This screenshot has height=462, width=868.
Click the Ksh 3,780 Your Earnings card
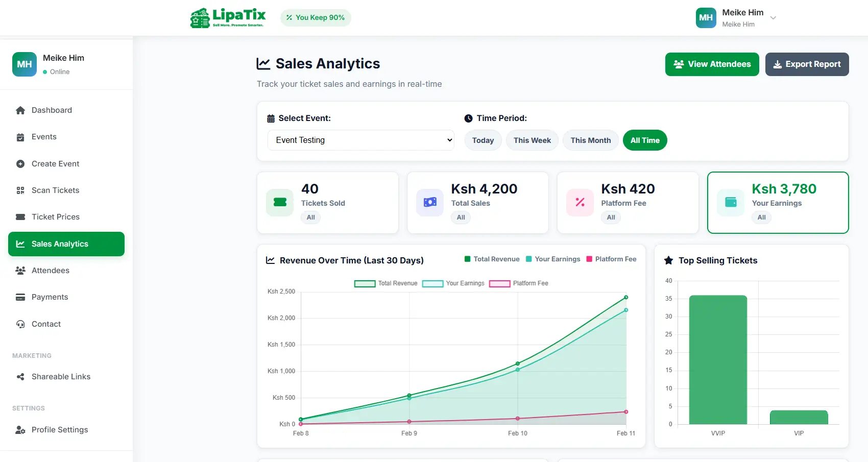778,203
